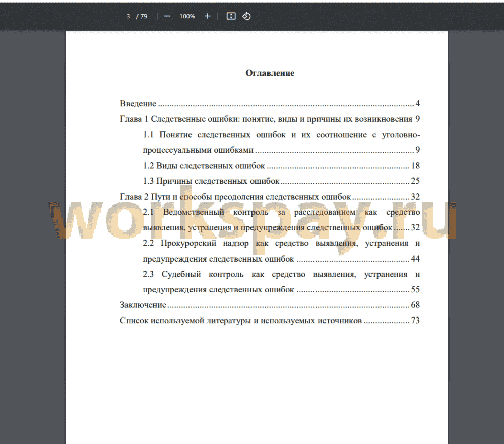Click the 'Оглавление' heading

(x=270, y=73)
